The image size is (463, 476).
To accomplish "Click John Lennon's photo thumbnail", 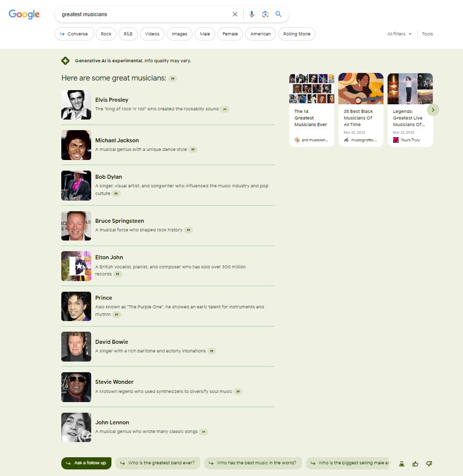I will point(76,427).
